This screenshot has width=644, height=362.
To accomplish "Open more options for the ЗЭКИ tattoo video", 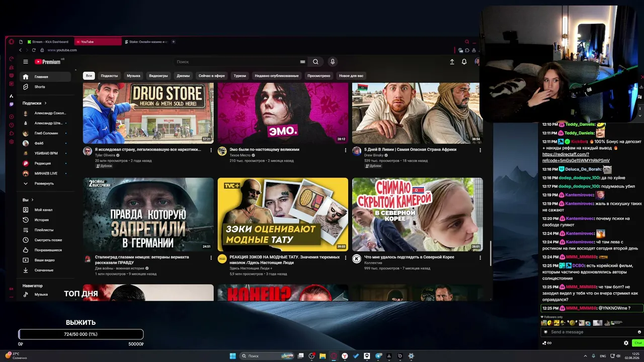I will pyautogui.click(x=345, y=257).
